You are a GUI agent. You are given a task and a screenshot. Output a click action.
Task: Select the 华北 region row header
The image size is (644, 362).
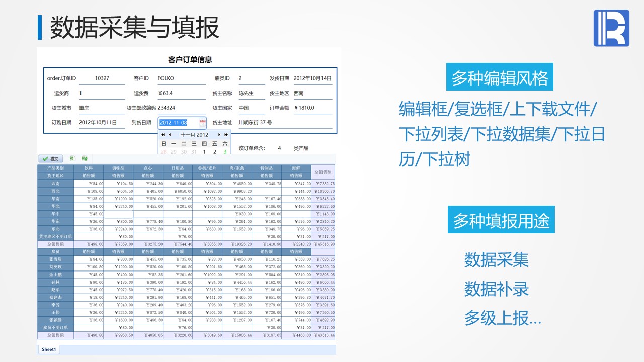click(x=55, y=206)
